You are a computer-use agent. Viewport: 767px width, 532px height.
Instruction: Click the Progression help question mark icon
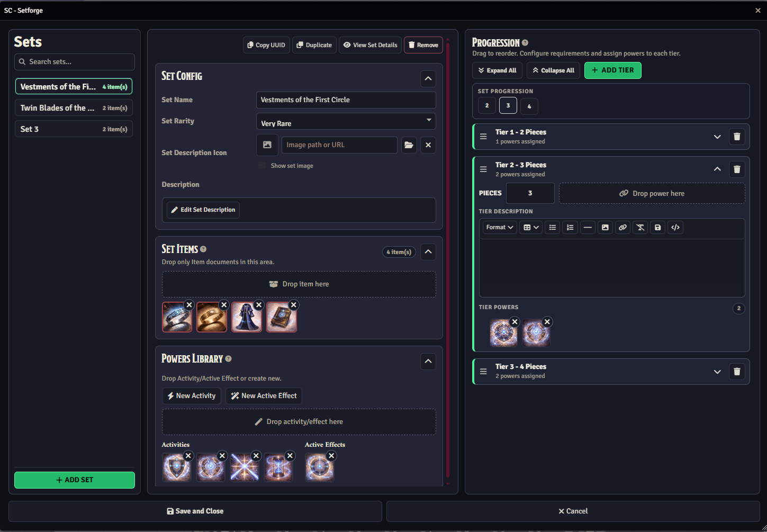coord(525,43)
